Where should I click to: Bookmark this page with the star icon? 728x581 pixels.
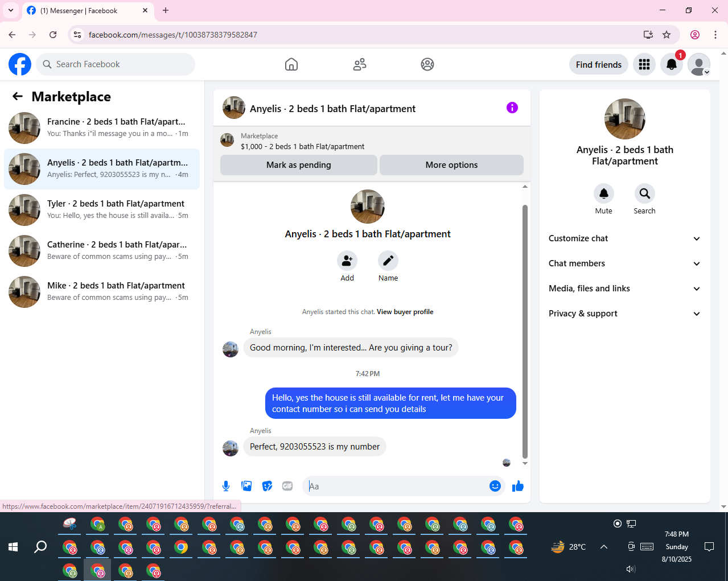coord(667,35)
